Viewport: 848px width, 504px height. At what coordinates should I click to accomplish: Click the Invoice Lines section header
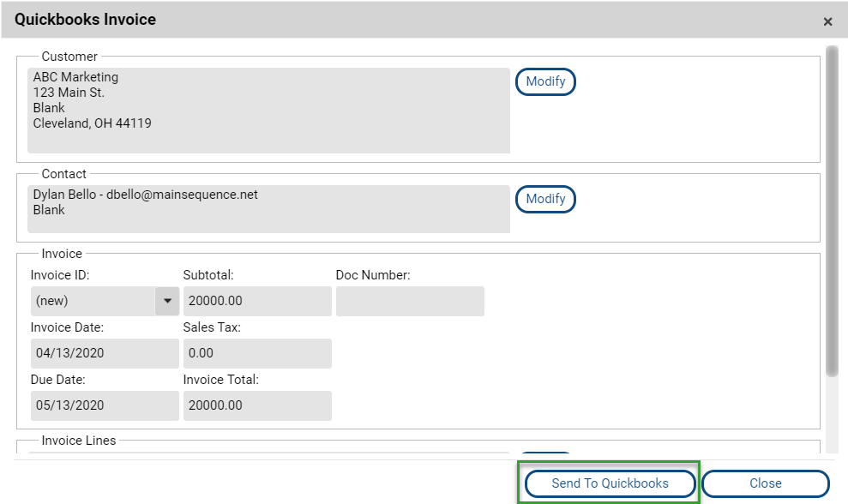tap(79, 441)
